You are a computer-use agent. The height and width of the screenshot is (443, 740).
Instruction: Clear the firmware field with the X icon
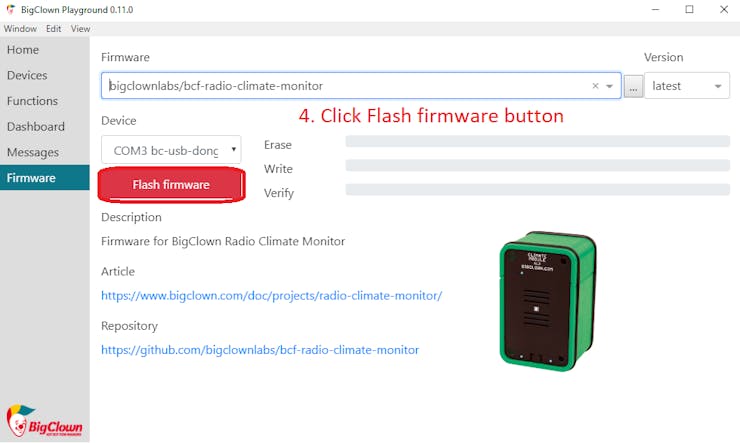point(595,86)
